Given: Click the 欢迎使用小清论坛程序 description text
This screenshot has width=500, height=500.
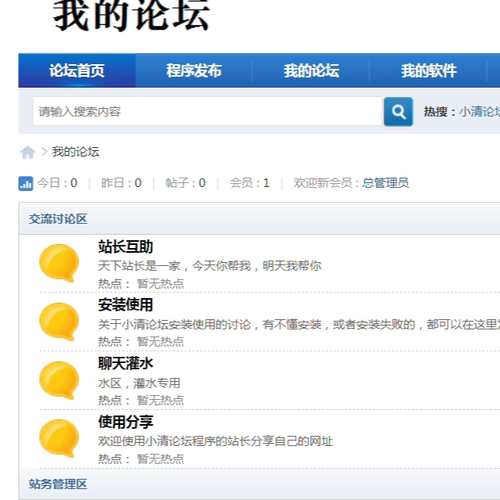Looking at the screenshot, I should point(216,441).
